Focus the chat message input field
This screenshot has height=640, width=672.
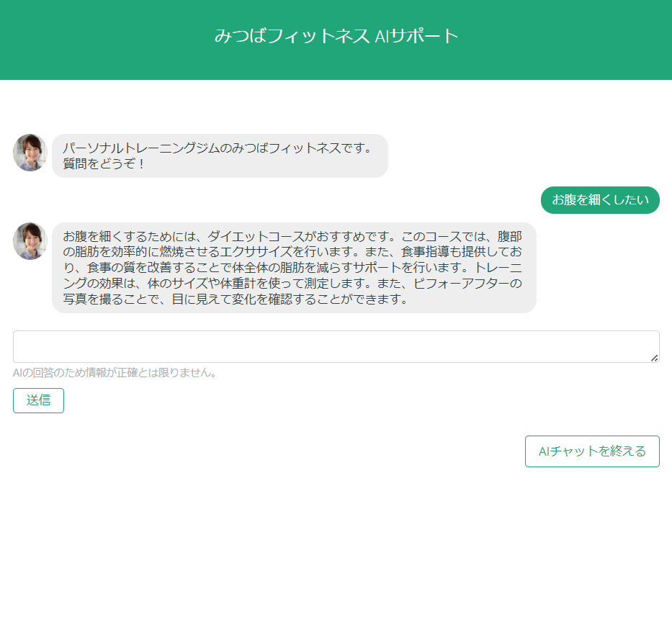pos(336,346)
